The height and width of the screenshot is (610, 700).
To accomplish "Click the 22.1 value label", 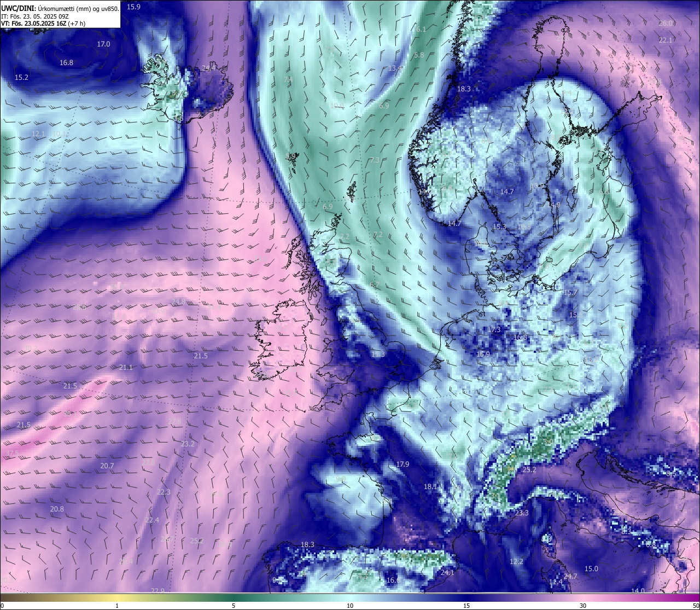I will pos(666,40).
